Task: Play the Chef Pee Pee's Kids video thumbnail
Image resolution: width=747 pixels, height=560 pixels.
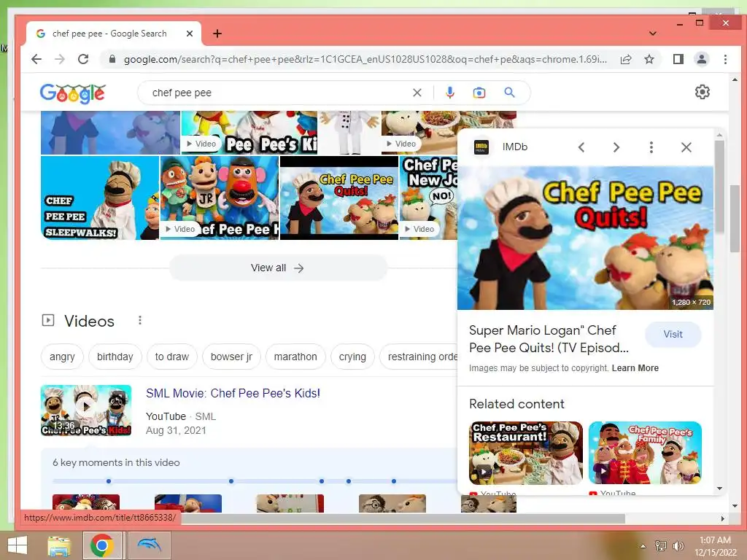Action: point(86,410)
